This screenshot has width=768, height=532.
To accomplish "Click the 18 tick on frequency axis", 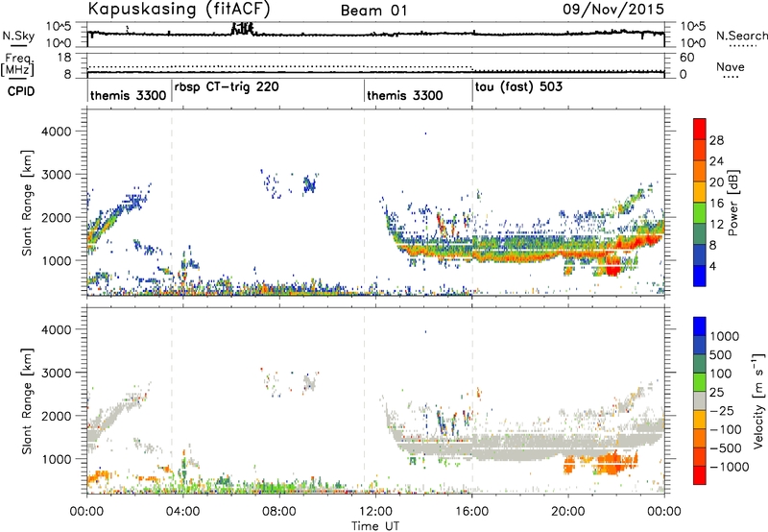I will [64, 58].
